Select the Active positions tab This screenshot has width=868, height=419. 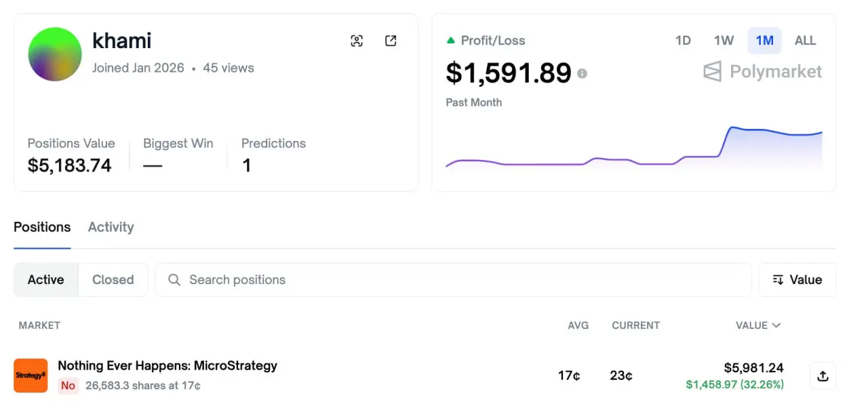click(46, 280)
